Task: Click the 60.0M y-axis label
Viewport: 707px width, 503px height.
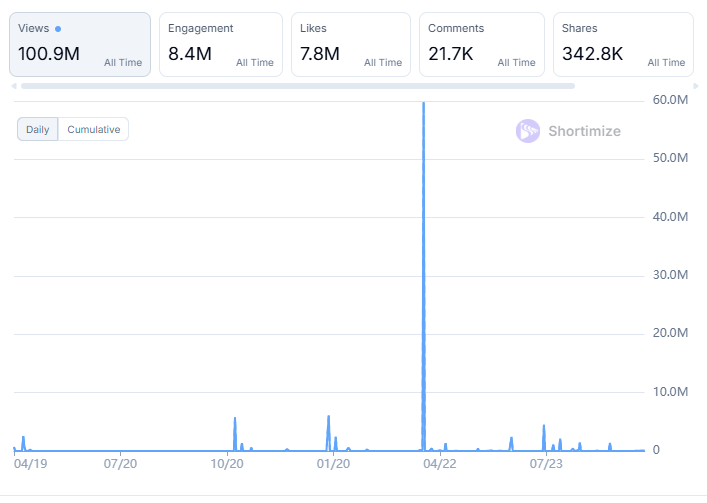Action: [x=670, y=100]
